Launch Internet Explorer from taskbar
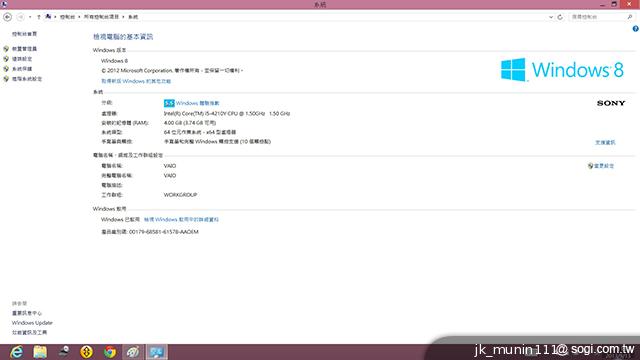 coord(17,352)
